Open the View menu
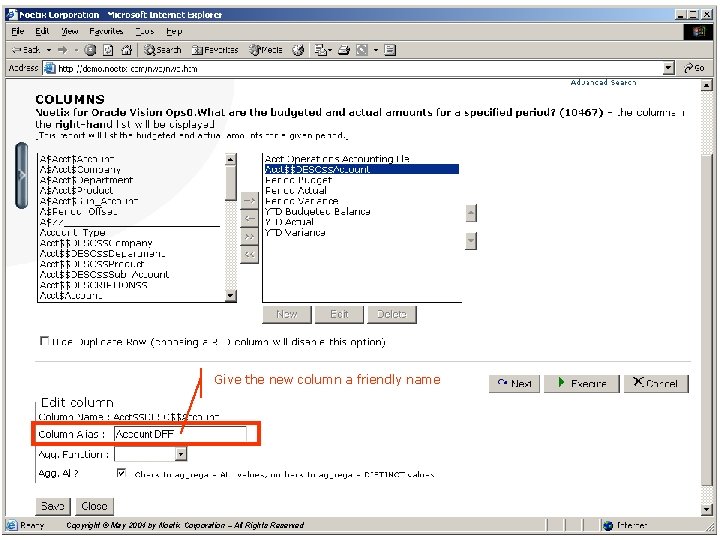This screenshot has height=540, width=720. click(70, 31)
